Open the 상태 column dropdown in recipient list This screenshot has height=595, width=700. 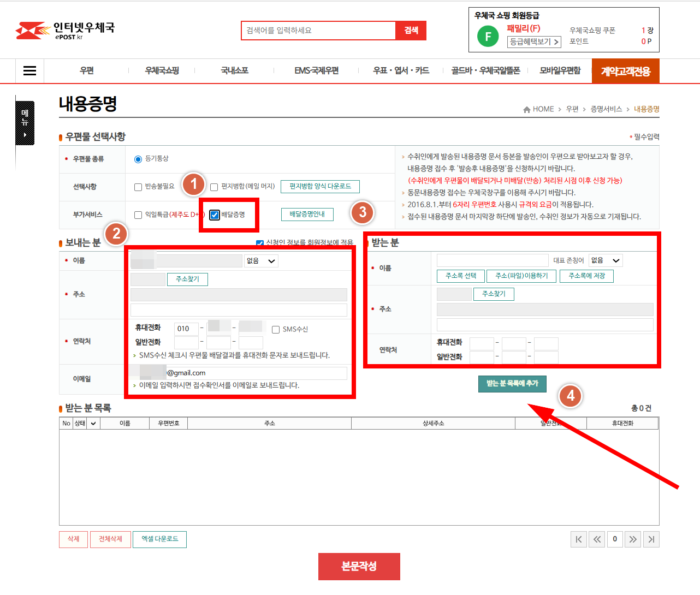click(93, 423)
